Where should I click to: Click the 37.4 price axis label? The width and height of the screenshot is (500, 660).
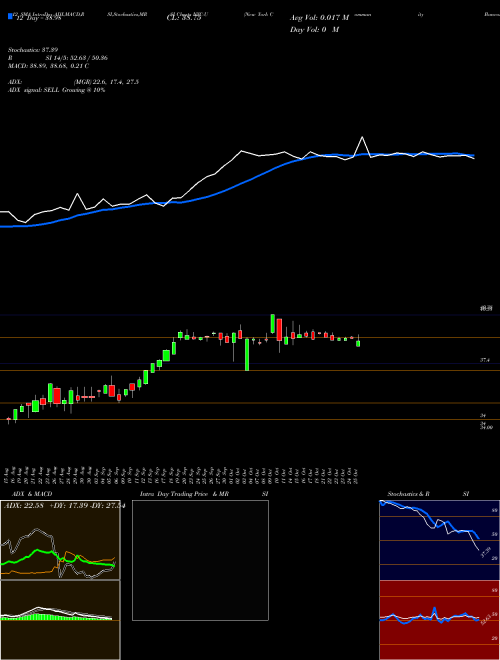click(x=484, y=360)
